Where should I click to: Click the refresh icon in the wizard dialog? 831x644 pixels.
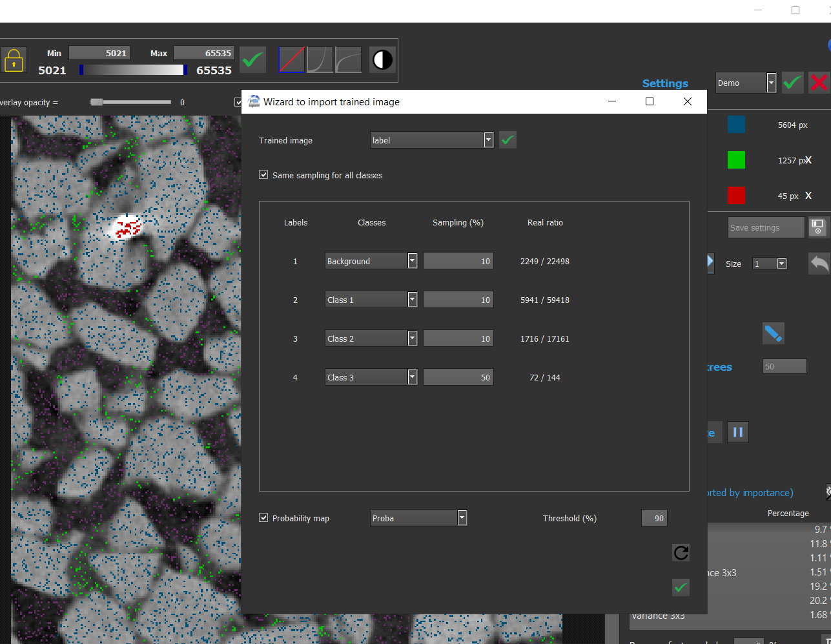(x=681, y=552)
